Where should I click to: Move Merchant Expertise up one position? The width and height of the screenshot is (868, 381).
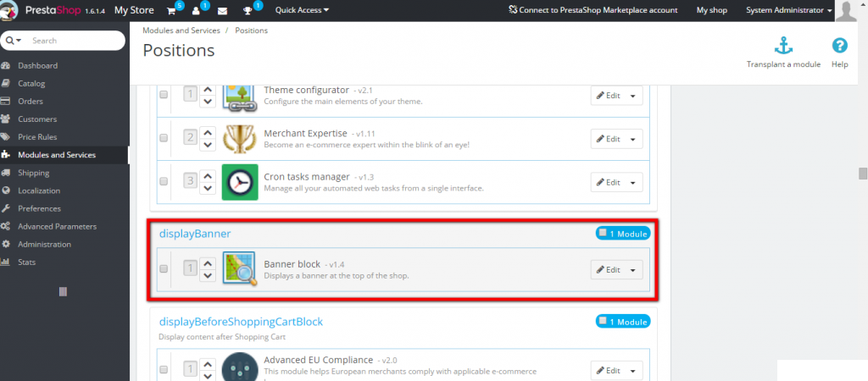tap(208, 133)
